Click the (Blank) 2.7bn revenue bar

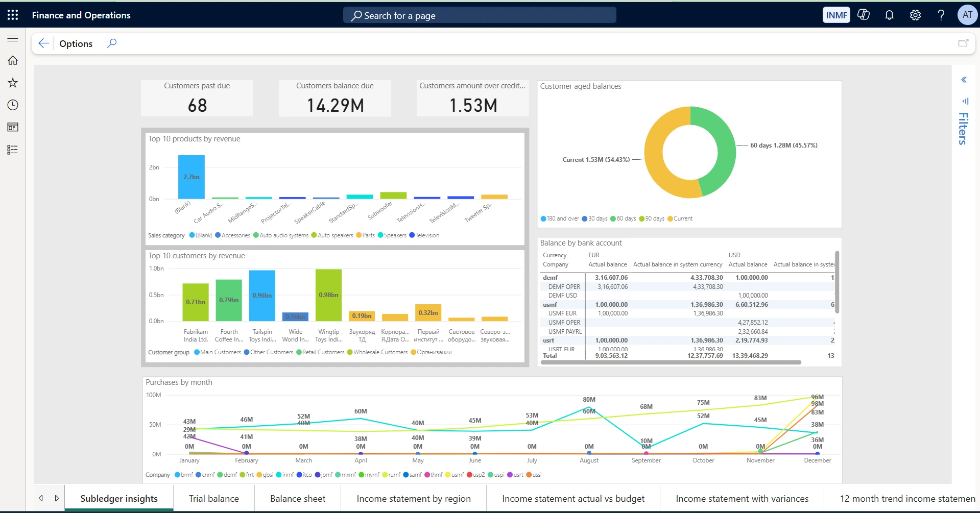(x=191, y=177)
